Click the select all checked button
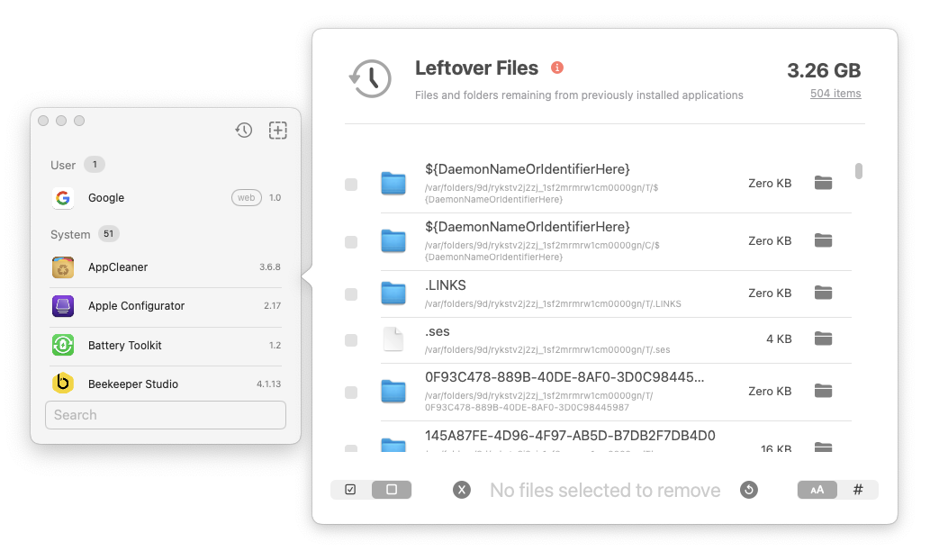 (351, 490)
